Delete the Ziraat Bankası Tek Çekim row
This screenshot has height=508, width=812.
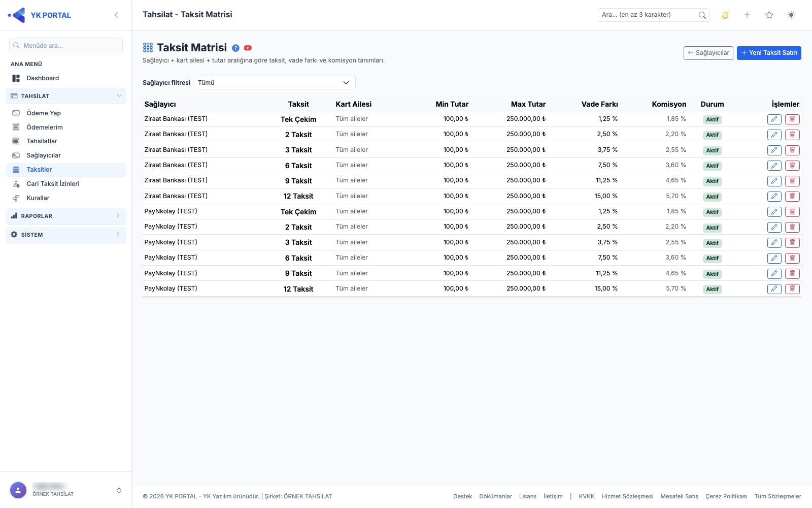click(x=792, y=119)
